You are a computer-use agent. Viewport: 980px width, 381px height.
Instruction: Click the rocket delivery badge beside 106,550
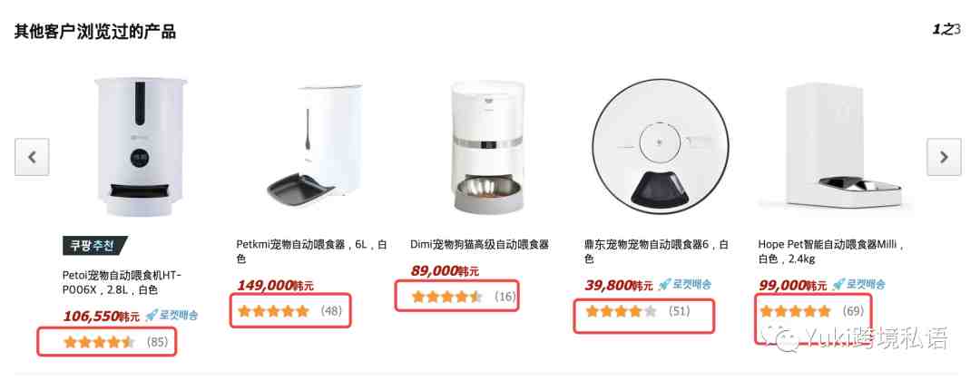click(171, 316)
